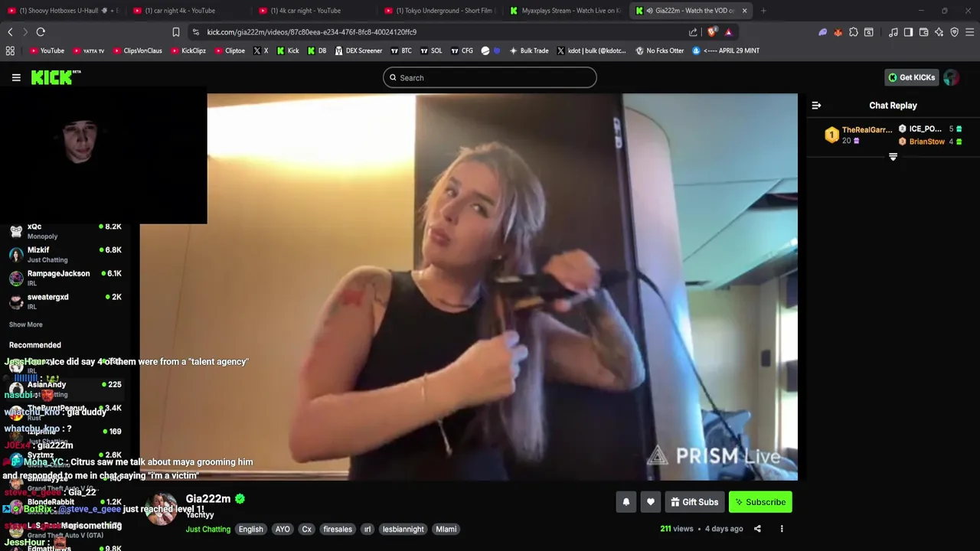Open the KickClipz bookmark
The width and height of the screenshot is (980, 551).
pyautogui.click(x=188, y=51)
